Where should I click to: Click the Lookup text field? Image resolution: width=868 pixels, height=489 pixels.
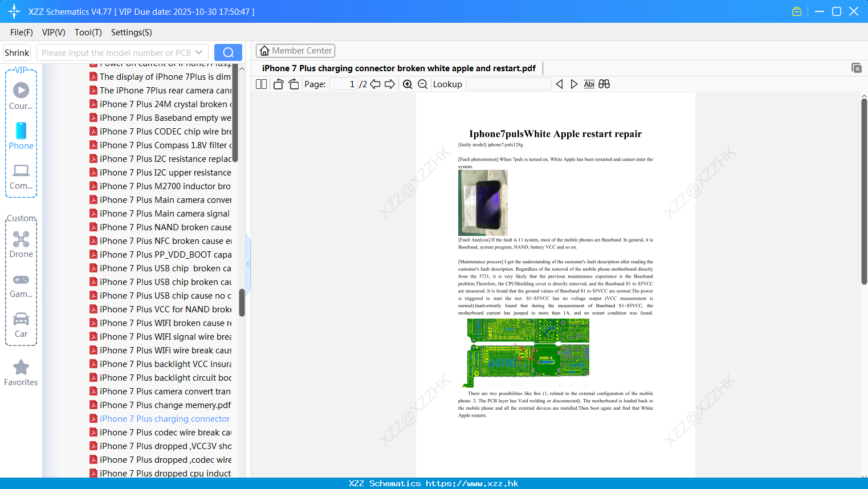point(509,84)
